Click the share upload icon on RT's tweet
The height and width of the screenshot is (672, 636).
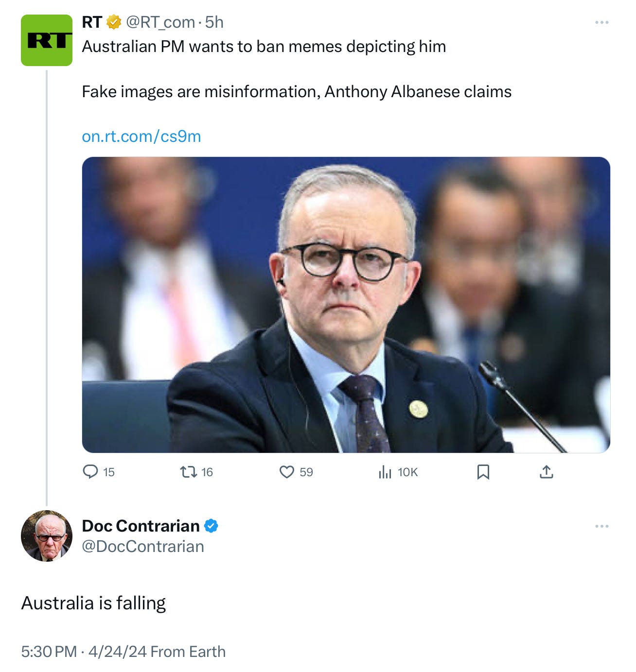point(547,472)
